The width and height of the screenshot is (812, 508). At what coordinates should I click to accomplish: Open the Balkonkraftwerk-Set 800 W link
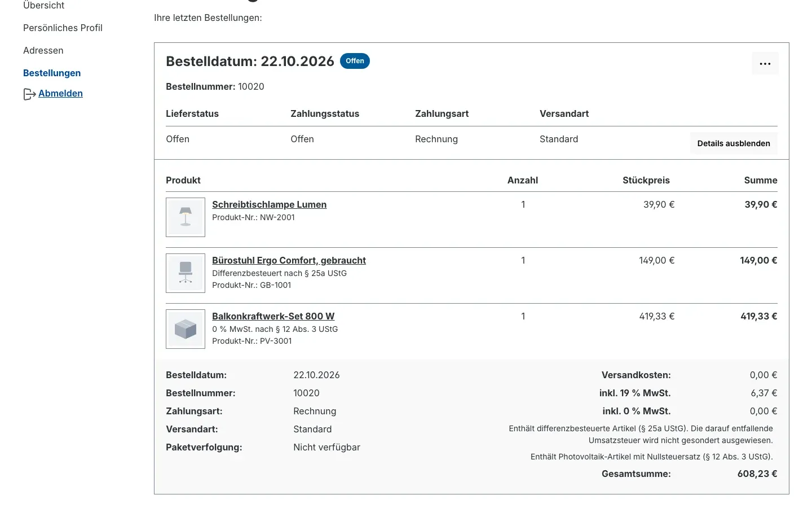tap(273, 316)
